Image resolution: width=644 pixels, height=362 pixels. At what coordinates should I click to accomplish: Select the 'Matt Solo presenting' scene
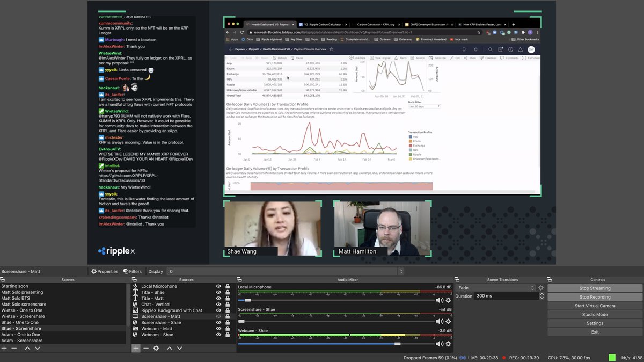click(63, 292)
